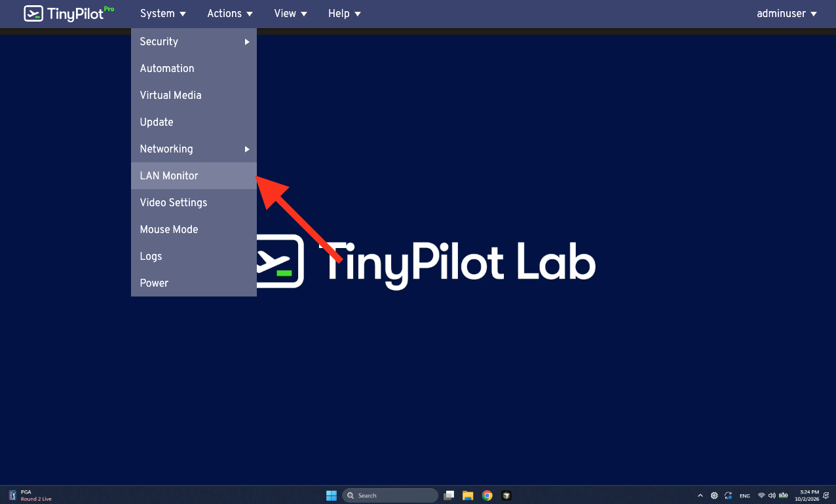836x504 pixels.
Task: Open LAN Monitor from System menu
Action: point(194,175)
